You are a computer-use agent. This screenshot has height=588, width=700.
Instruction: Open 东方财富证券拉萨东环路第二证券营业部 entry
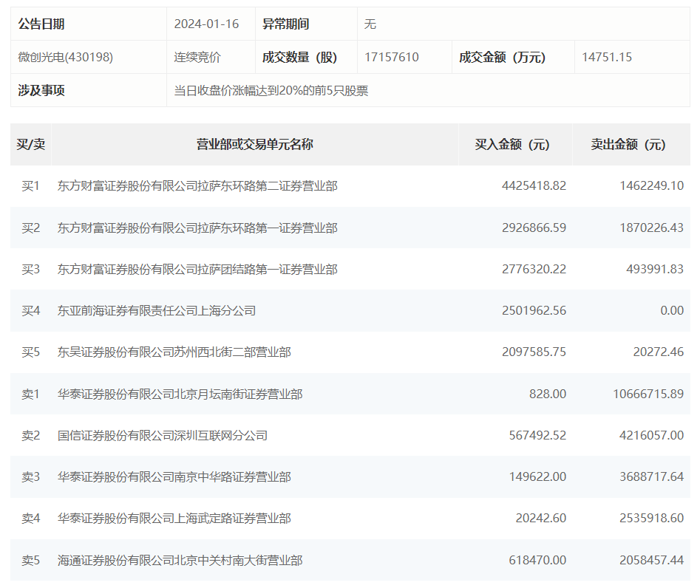(x=197, y=186)
